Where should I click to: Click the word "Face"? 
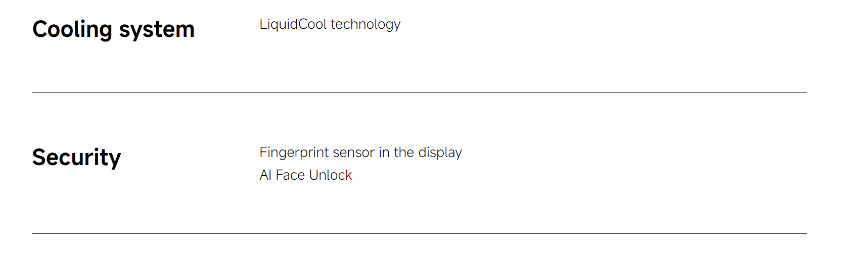290,175
